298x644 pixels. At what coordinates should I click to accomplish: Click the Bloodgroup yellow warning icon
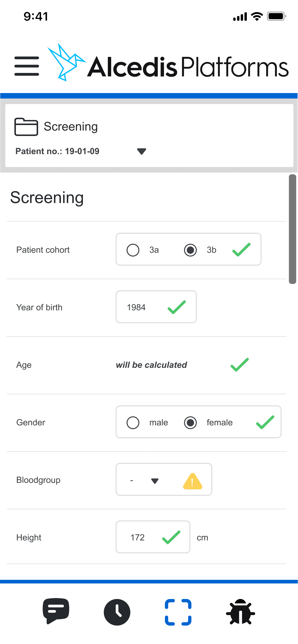193,481
